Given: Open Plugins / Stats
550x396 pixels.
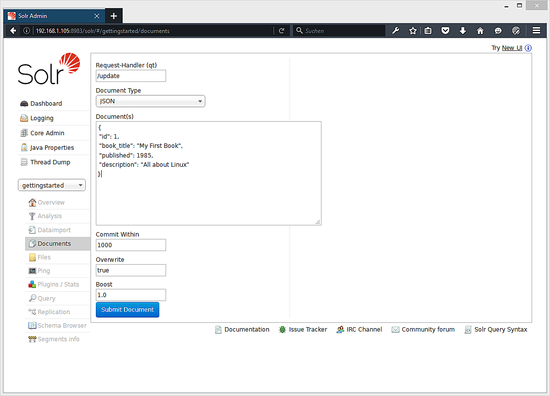Looking at the screenshot, I should coord(54,284).
